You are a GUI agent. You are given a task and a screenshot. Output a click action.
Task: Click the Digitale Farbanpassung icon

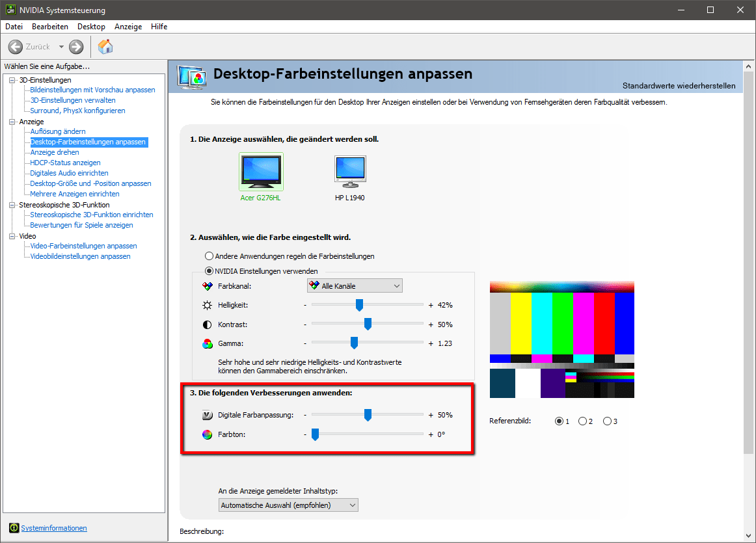(208, 415)
